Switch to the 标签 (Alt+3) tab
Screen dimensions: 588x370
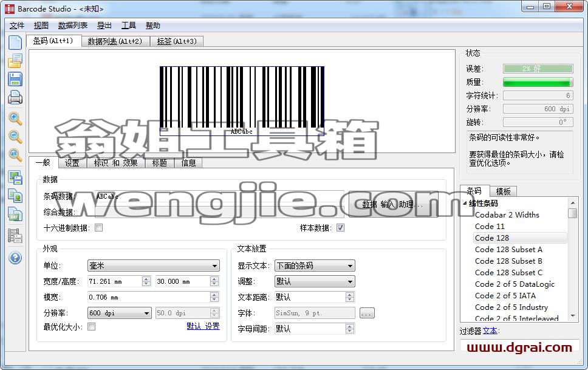pyautogui.click(x=177, y=41)
